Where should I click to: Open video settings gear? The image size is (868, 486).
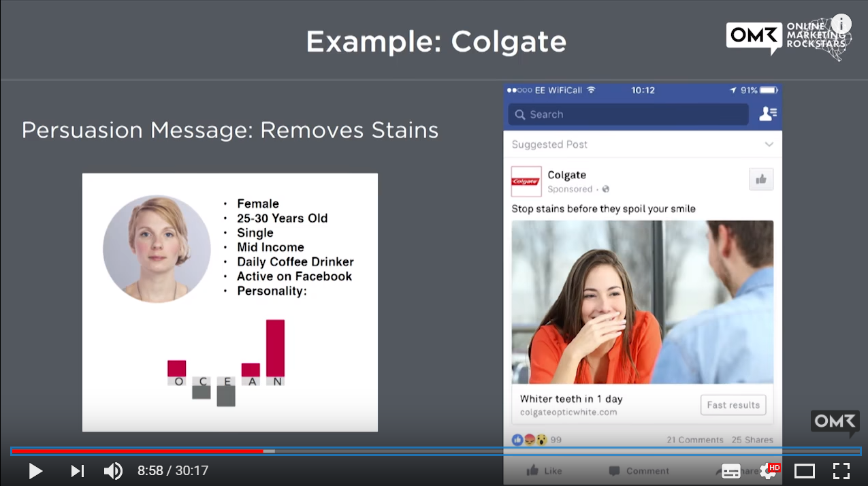[769, 471]
